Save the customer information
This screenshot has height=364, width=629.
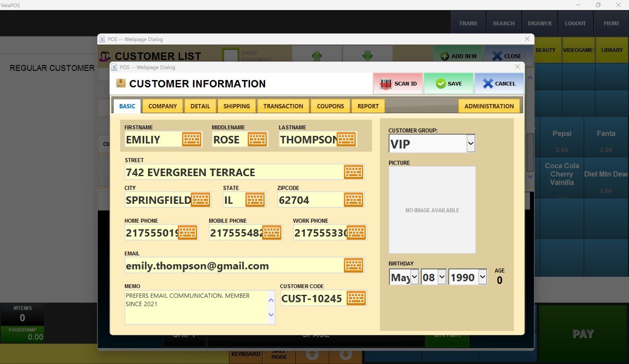tap(448, 83)
